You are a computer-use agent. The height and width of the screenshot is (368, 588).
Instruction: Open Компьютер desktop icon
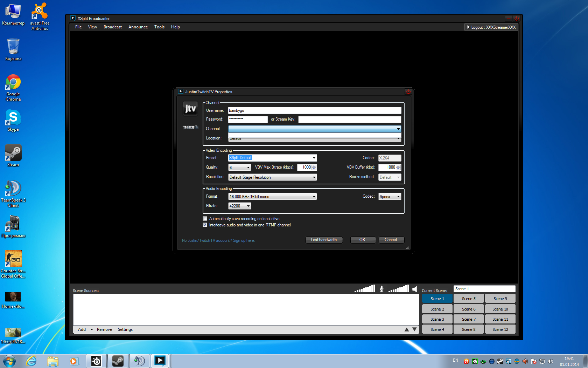tap(13, 14)
